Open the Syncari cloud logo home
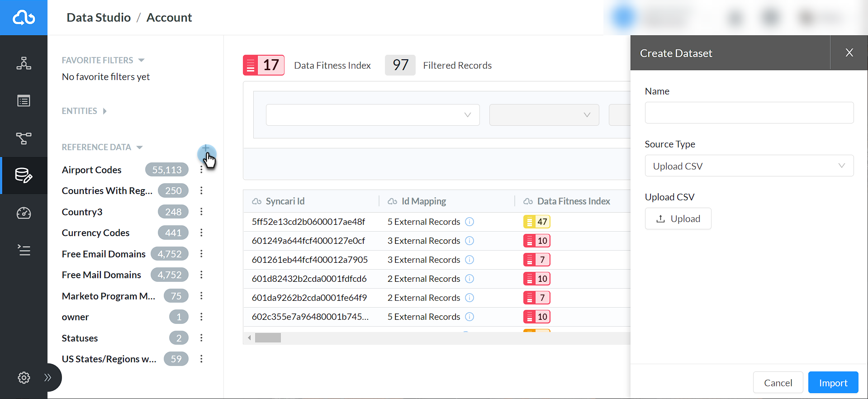This screenshot has width=868, height=399. pos(24,18)
